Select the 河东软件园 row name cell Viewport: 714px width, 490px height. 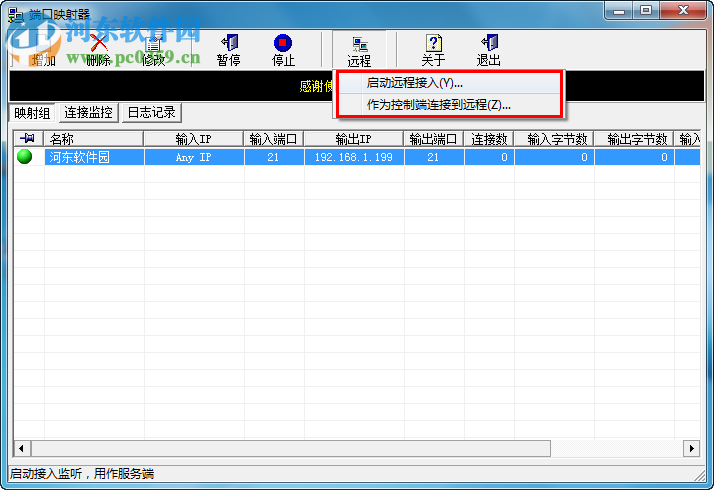(94, 157)
